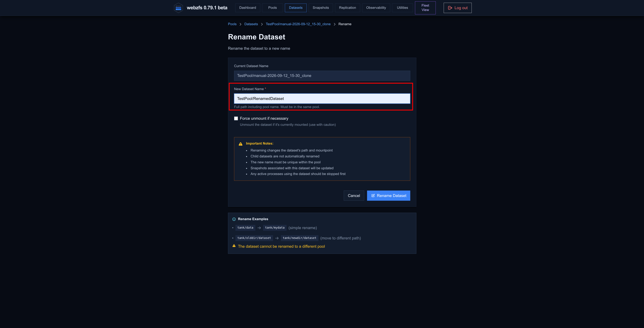Click breadcrumb chevron before Rename
Image resolution: width=644 pixels, height=328 pixels.
click(334, 24)
